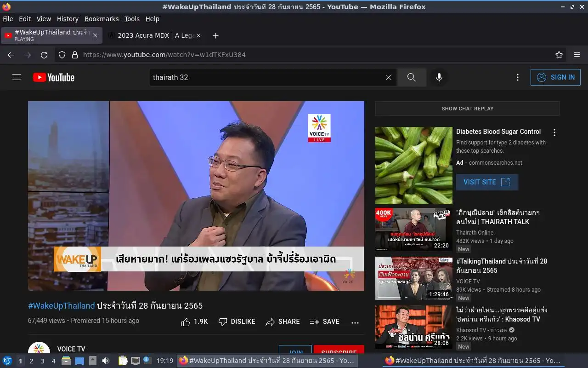Open the Tools menu

[x=132, y=19]
